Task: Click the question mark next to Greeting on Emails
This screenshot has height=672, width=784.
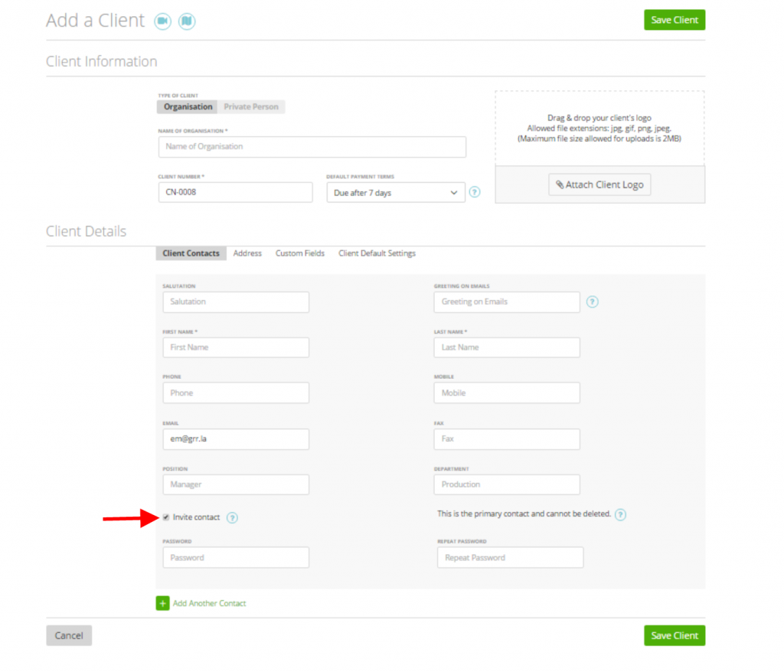Action: click(592, 302)
